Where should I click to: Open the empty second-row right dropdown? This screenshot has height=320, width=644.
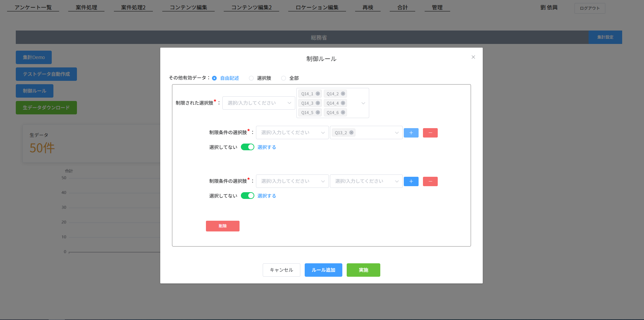366,181
